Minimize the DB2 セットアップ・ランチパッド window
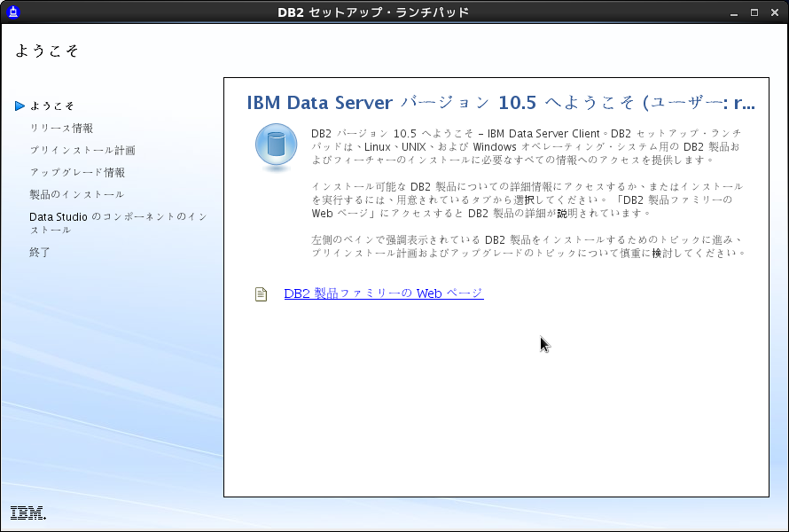The height and width of the screenshot is (532, 789). (x=734, y=12)
